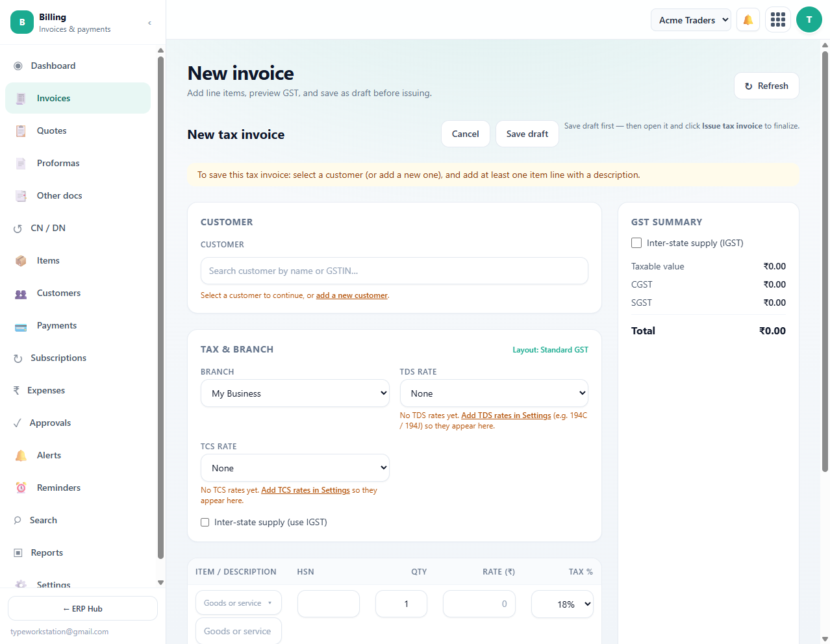Screen dimensions: 830x644
Task: Click the Alerts bell icon in the sidebar
Action: [x=21, y=456]
